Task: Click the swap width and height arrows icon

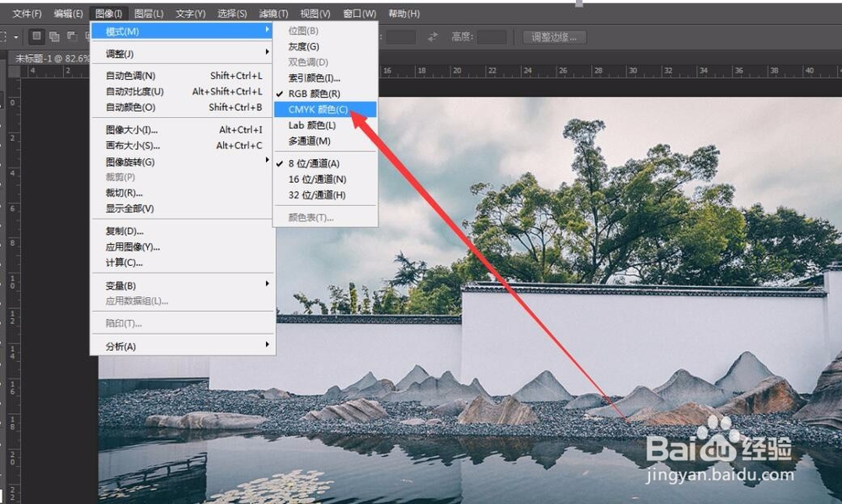Action: click(434, 36)
